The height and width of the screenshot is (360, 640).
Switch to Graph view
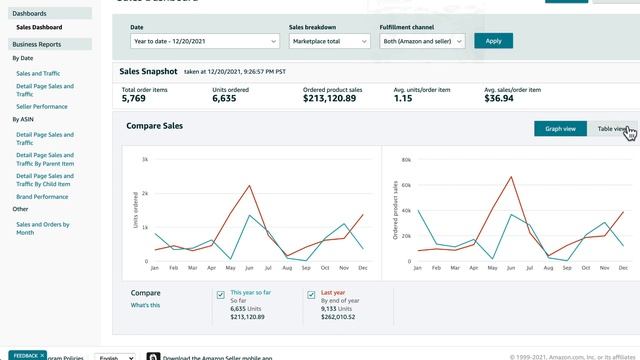pyautogui.click(x=560, y=129)
